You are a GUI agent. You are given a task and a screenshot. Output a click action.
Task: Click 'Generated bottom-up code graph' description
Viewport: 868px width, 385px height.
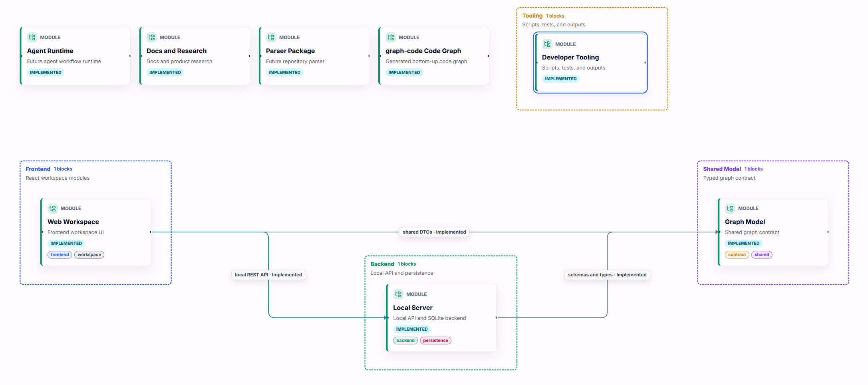tap(426, 62)
